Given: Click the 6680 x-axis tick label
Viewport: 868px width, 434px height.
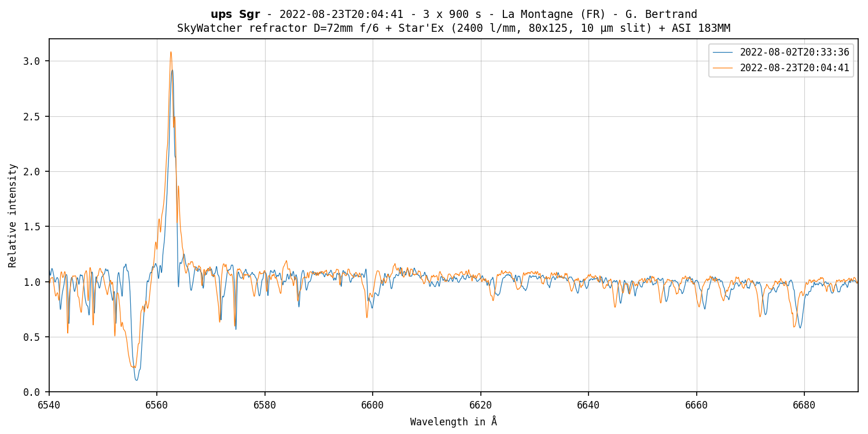Looking at the screenshot, I should 804,405.
